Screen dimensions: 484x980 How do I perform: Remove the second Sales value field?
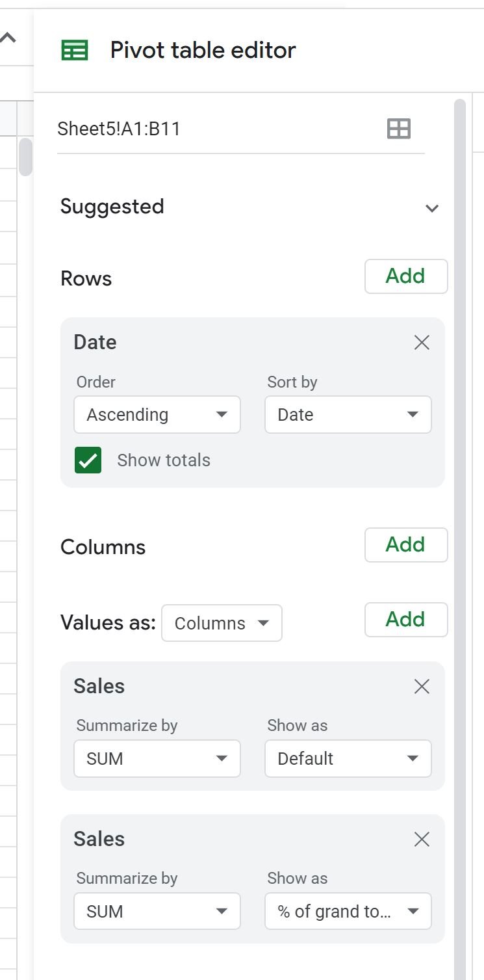pos(422,840)
